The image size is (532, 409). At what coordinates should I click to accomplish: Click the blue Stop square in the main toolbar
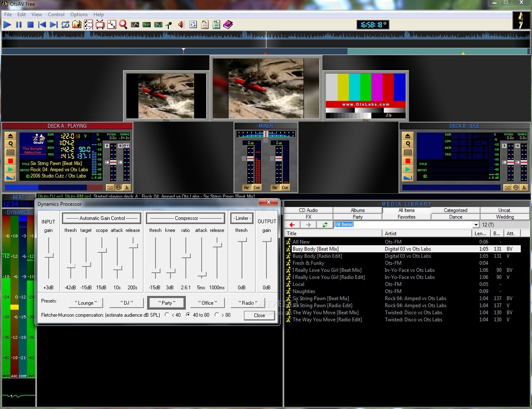pyautogui.click(x=30, y=25)
